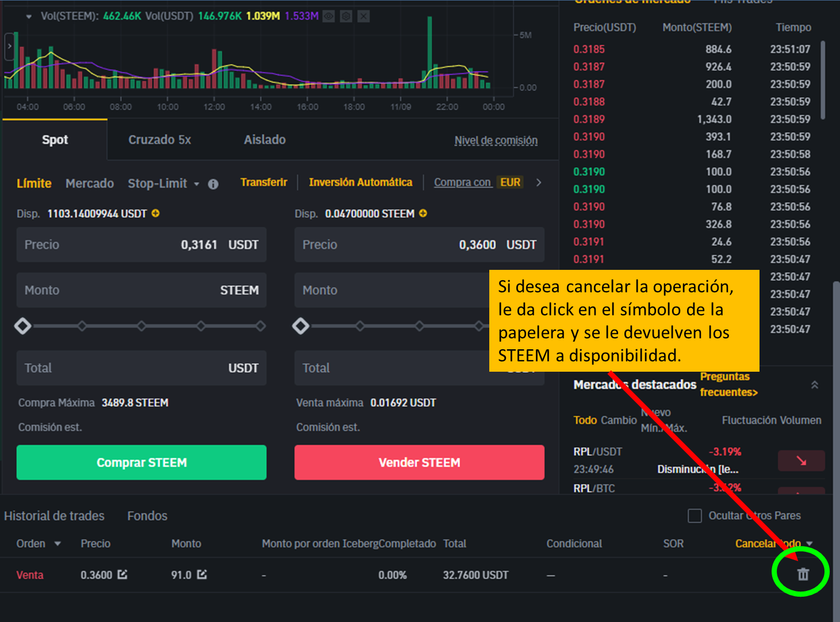Click the sell amount slider handle

point(301,326)
